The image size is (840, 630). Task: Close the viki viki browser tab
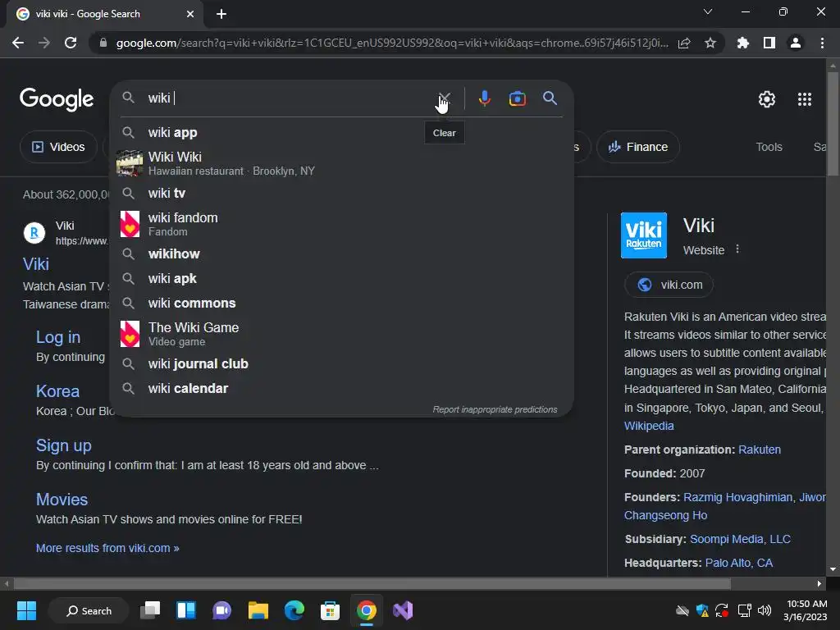(x=190, y=14)
